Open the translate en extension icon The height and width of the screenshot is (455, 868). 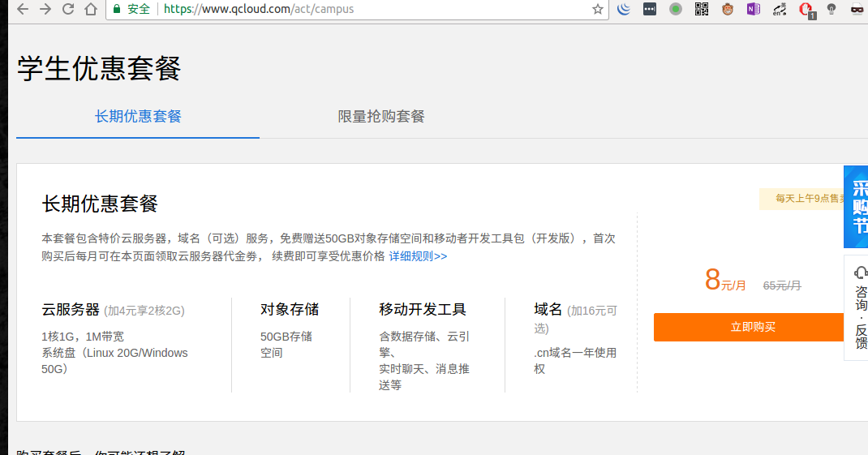[x=780, y=10]
